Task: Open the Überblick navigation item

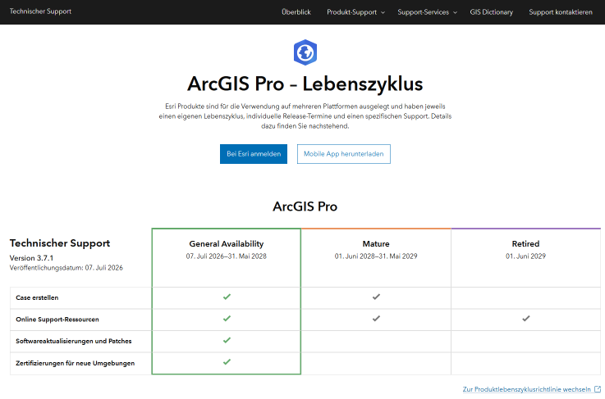Action: coord(296,12)
